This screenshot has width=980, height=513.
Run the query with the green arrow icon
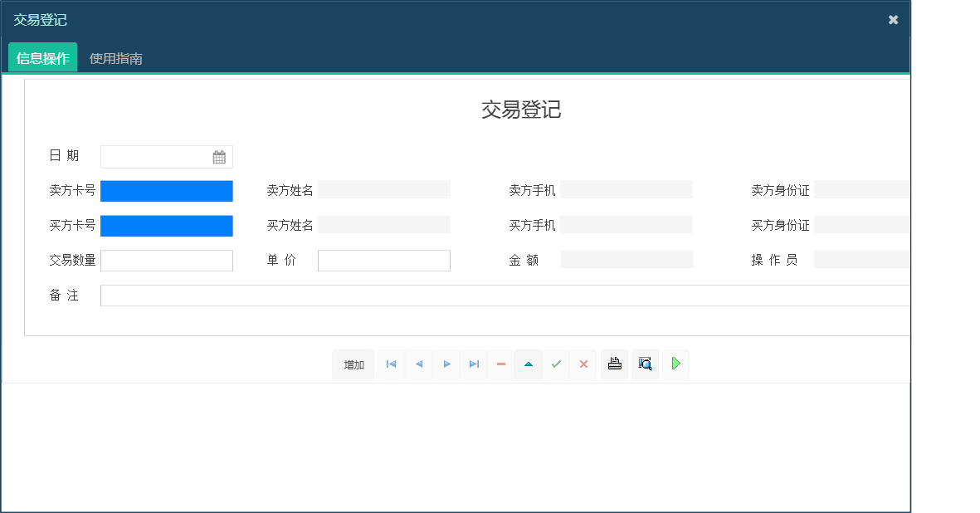point(675,364)
